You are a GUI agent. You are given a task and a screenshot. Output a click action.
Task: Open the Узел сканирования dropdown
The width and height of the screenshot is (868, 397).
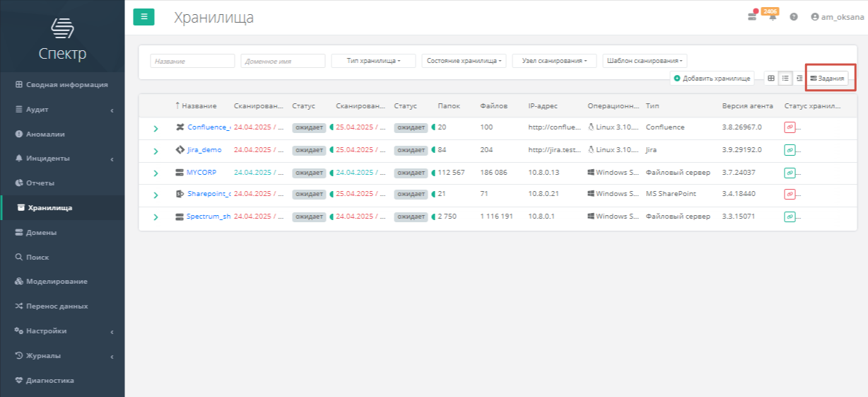[x=554, y=61]
